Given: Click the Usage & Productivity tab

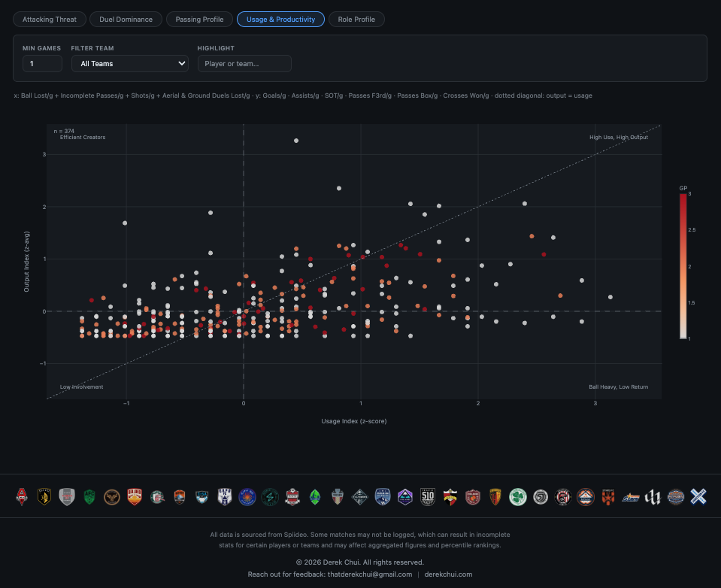Looking at the screenshot, I should pos(280,20).
